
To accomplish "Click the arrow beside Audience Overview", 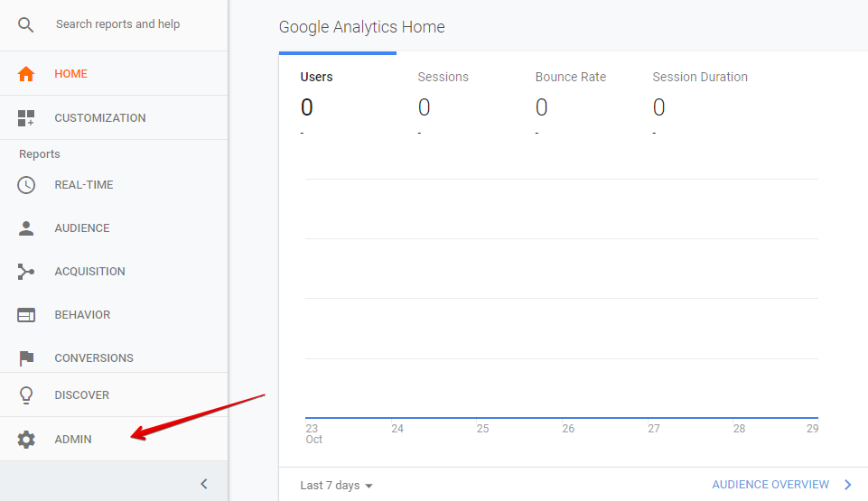I will pyautogui.click(x=847, y=485).
